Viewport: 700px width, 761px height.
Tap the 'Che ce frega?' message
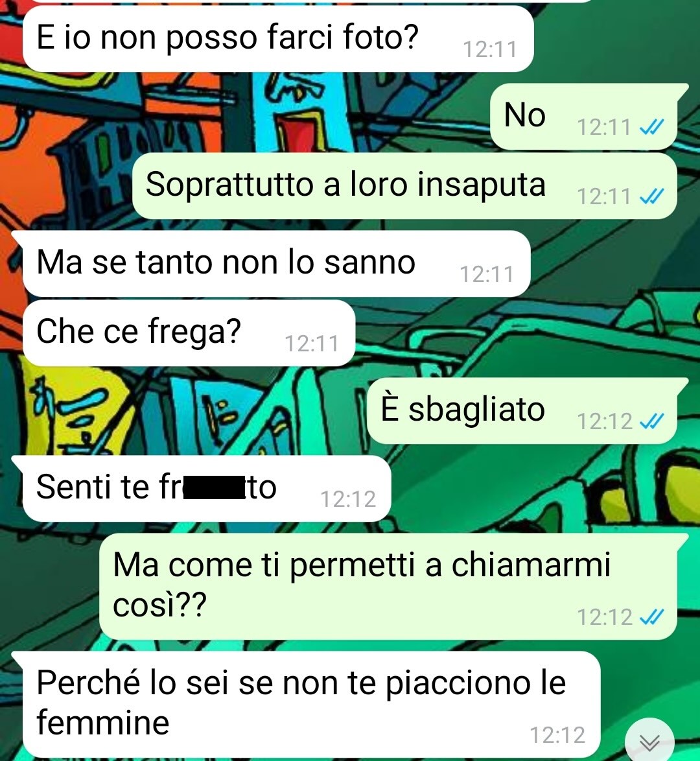(x=189, y=333)
